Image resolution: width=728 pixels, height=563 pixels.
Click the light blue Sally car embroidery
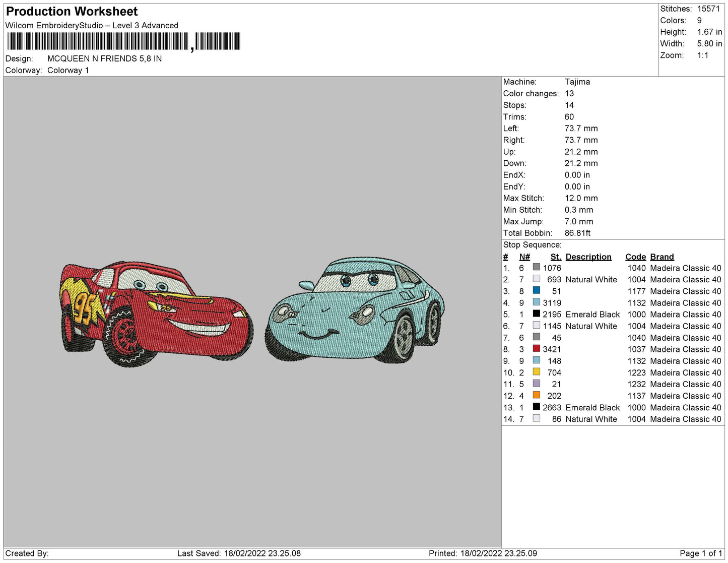(x=355, y=309)
